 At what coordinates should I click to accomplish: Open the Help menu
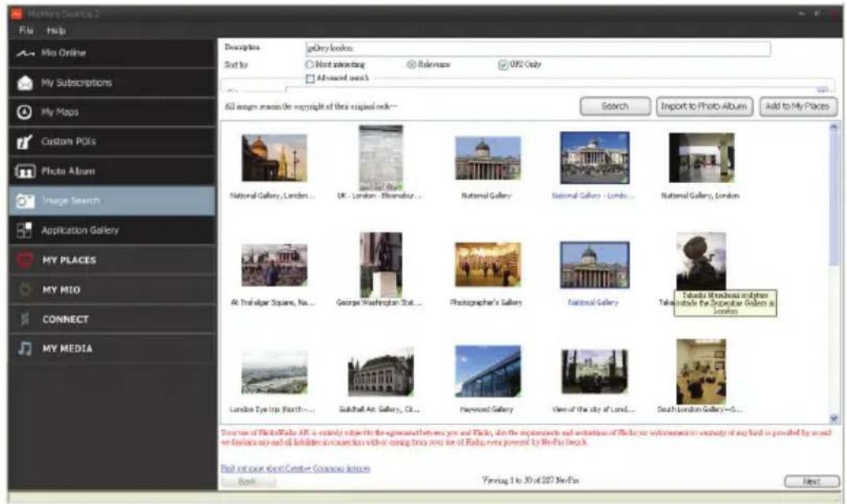pyautogui.click(x=56, y=31)
